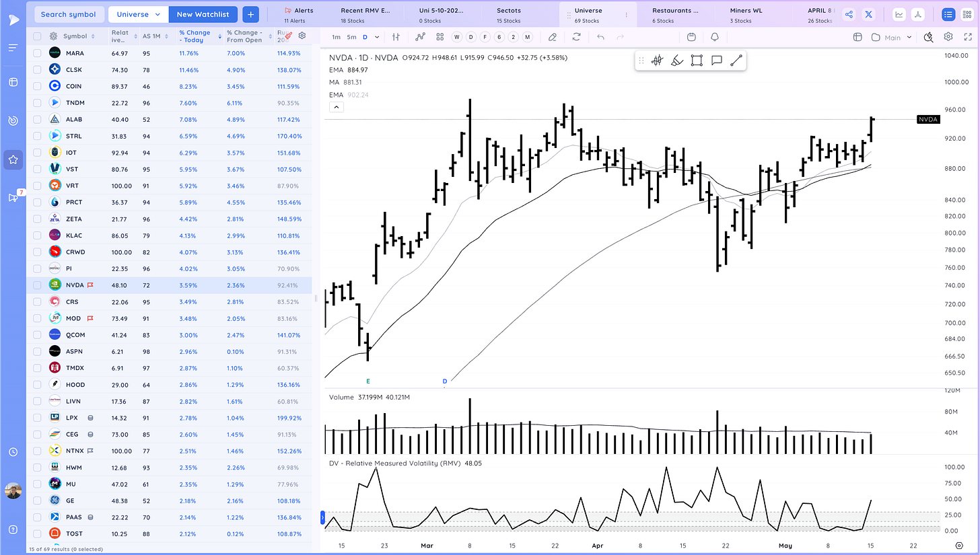
Task: Switch to list layout view icon
Action: (948, 14)
